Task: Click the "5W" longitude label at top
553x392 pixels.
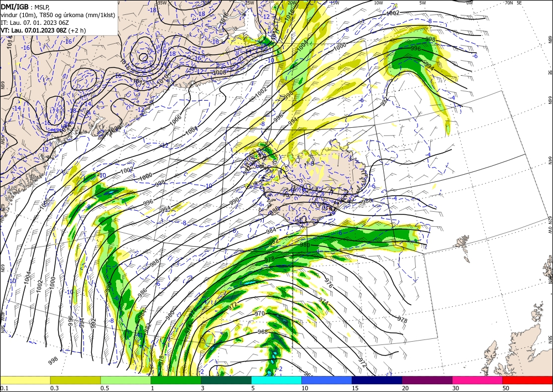Action: (422, 2)
